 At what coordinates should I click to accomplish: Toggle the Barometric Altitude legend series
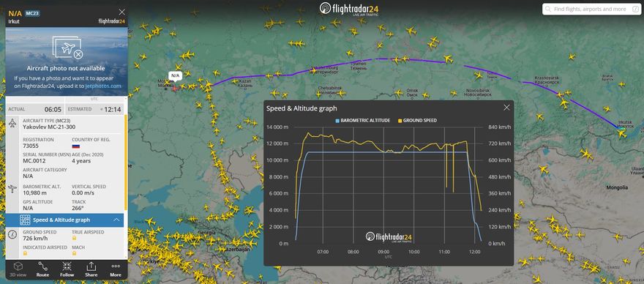(x=362, y=121)
